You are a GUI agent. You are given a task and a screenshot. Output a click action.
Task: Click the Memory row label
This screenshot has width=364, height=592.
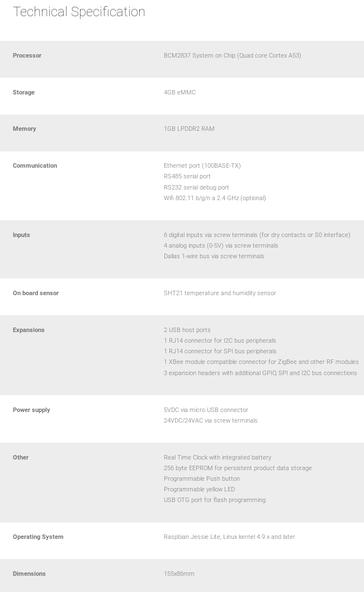coord(25,129)
